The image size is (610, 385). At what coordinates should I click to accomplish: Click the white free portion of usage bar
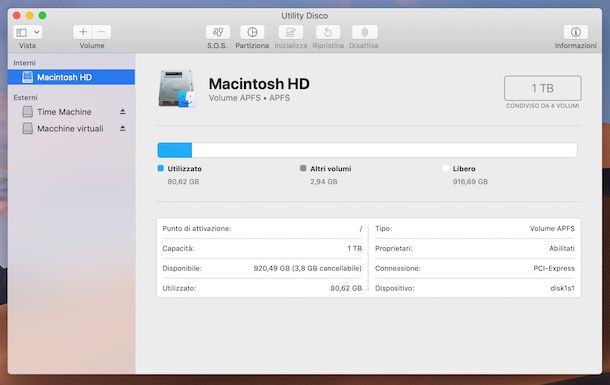point(384,150)
